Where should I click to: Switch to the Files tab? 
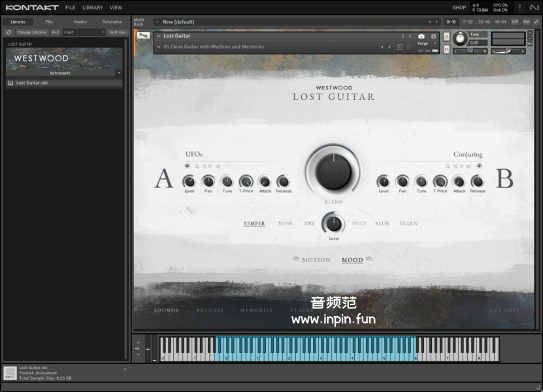(x=49, y=22)
